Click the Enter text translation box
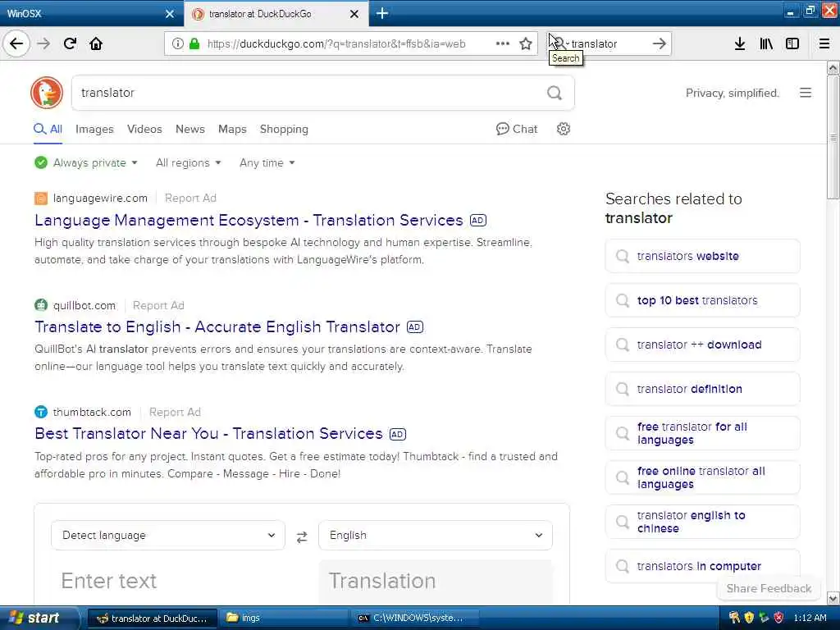 click(x=167, y=582)
